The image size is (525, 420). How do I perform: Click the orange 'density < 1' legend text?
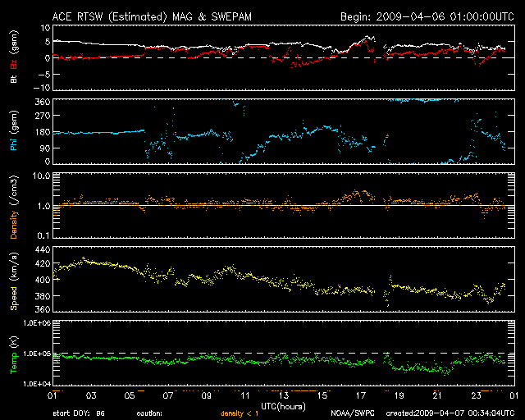240,413
